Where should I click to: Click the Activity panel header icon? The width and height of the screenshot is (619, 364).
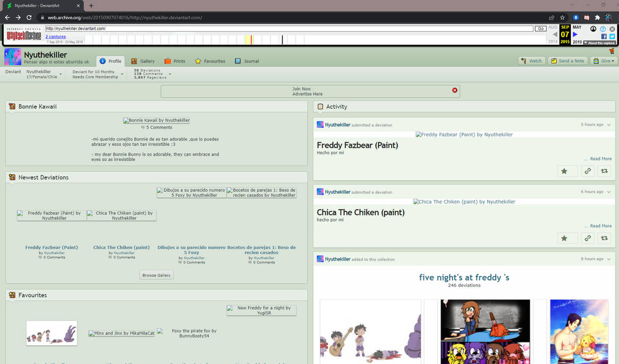(x=320, y=107)
